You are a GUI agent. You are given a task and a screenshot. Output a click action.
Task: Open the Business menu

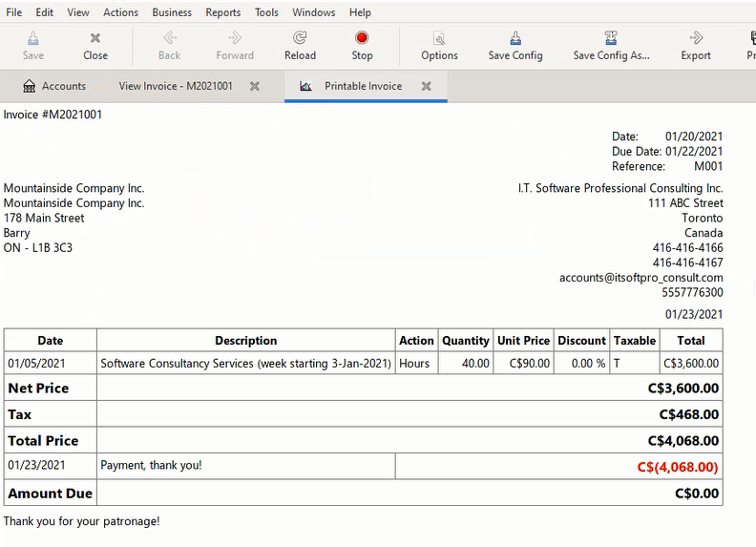point(172,12)
